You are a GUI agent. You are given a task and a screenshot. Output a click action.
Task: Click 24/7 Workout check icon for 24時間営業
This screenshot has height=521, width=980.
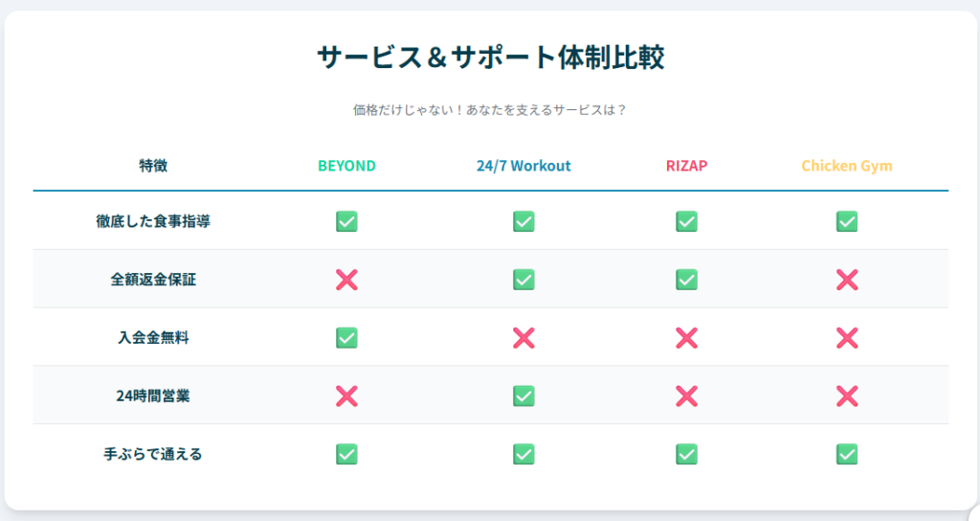tap(523, 396)
